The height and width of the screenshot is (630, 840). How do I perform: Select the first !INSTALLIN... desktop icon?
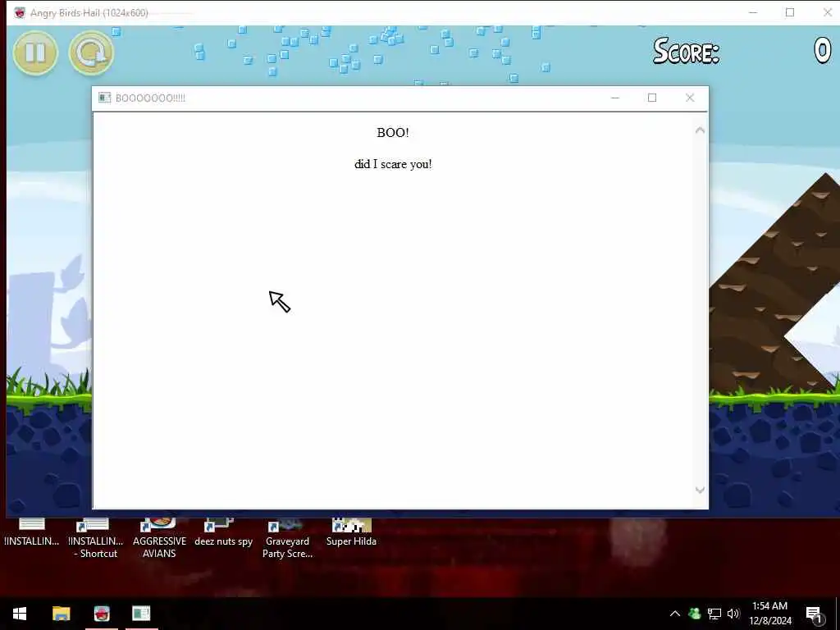coord(32,534)
